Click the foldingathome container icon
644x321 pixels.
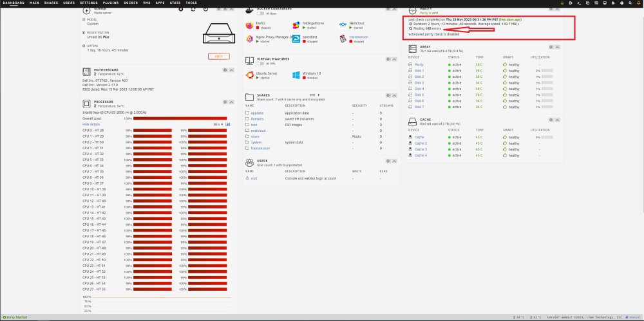[296, 26]
